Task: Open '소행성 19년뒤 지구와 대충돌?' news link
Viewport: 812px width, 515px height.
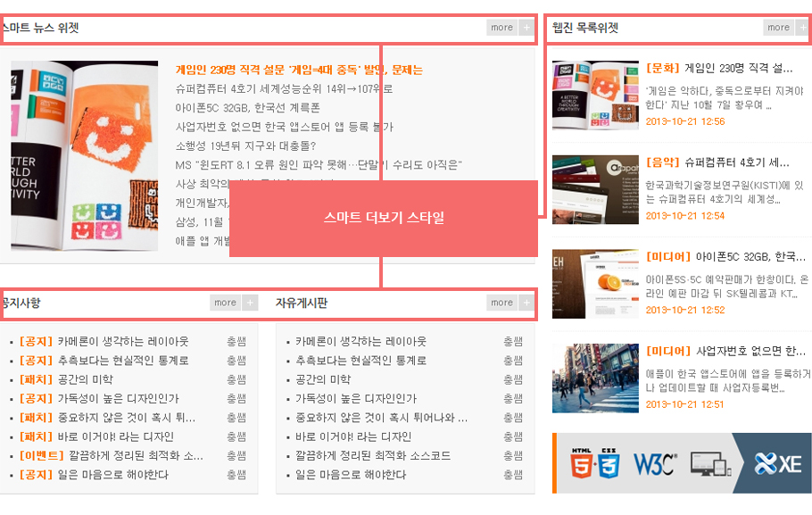Action: [245, 146]
